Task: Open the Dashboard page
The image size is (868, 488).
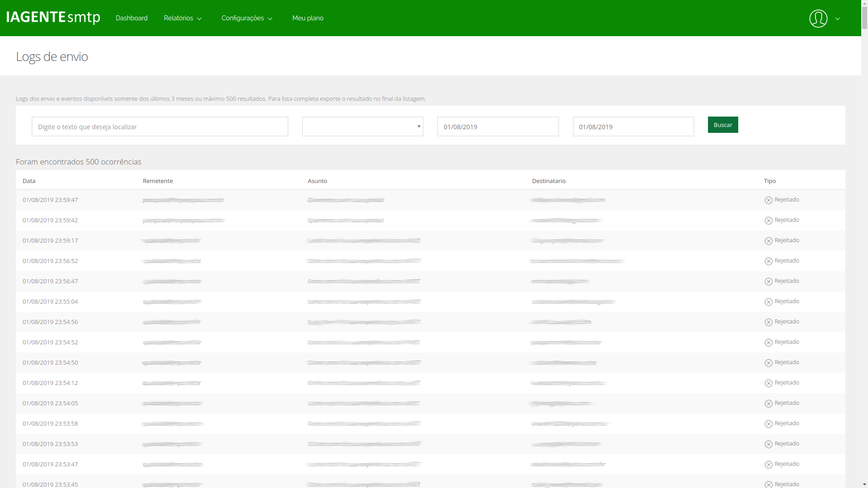Action: [132, 18]
